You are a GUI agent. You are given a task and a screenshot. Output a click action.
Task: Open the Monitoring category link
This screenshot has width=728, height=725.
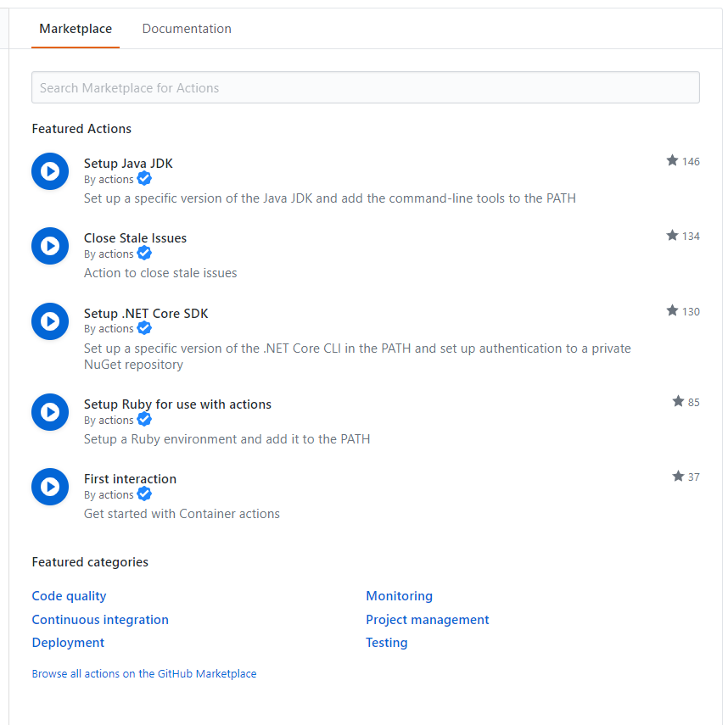click(399, 596)
